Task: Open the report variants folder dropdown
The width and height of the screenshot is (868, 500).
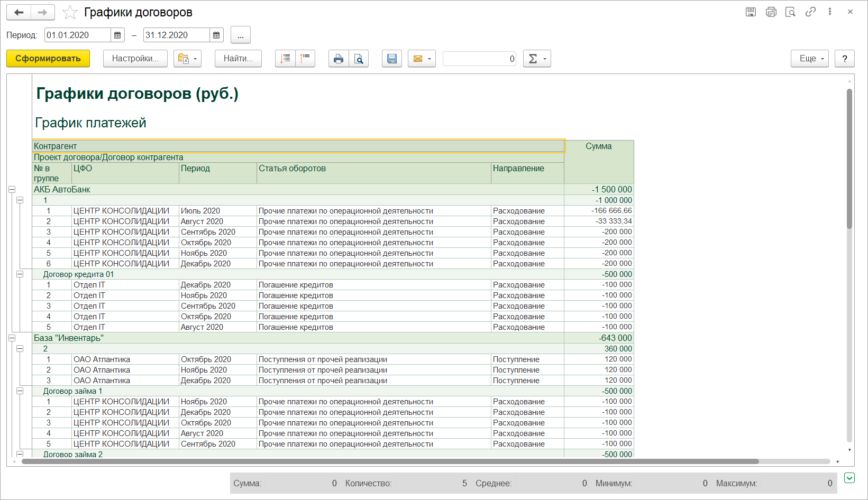Action: (188, 59)
